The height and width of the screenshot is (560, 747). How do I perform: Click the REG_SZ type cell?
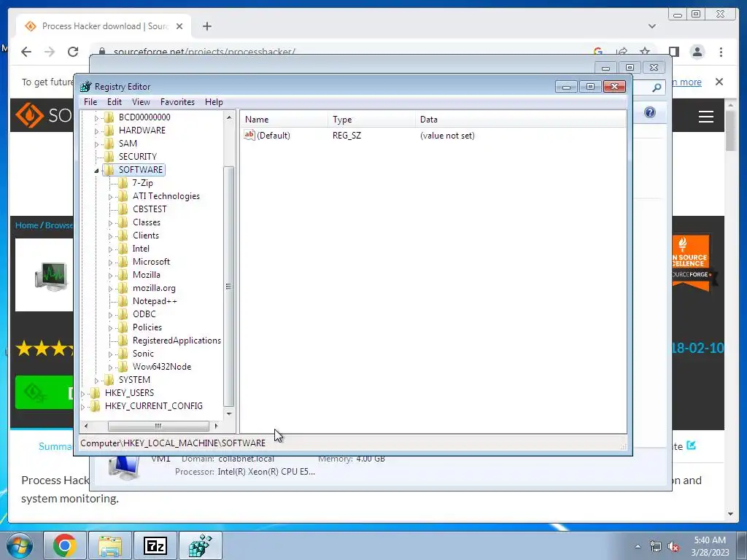point(347,136)
